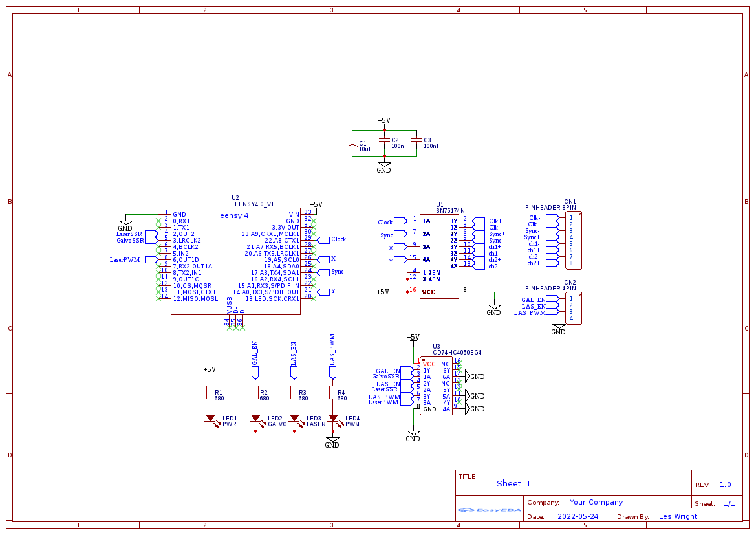The height and width of the screenshot is (535, 756).
Task: Click the Sync- net label at U1 pin 5
Action: (x=496, y=241)
